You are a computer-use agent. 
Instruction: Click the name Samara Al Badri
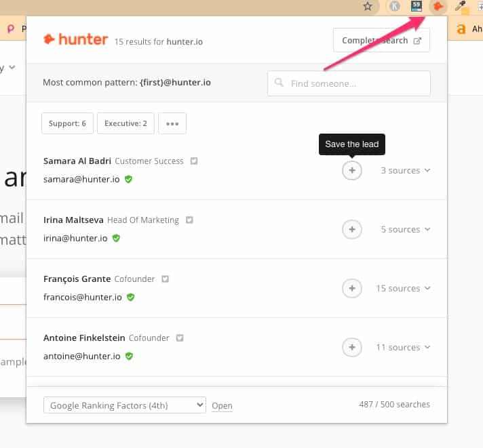click(77, 161)
